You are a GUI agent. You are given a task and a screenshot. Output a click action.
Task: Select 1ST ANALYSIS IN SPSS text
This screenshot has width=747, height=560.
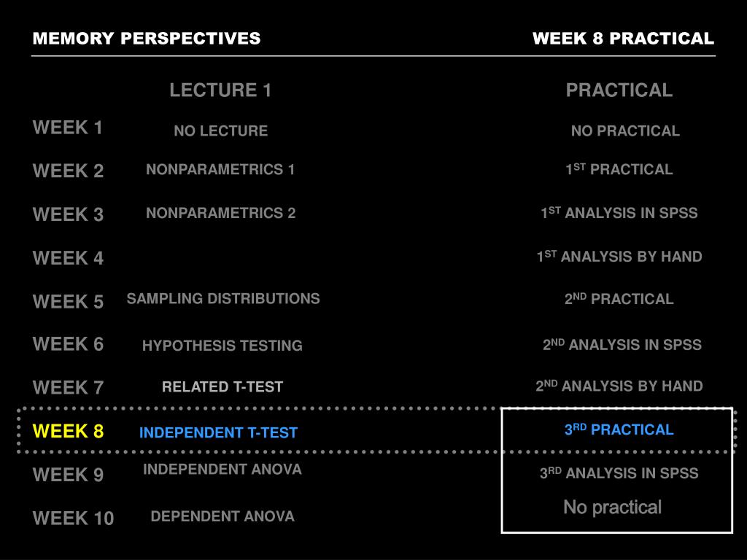(x=619, y=212)
